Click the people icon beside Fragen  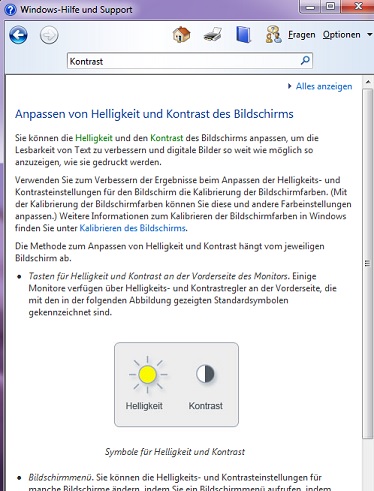pyautogui.click(x=273, y=35)
